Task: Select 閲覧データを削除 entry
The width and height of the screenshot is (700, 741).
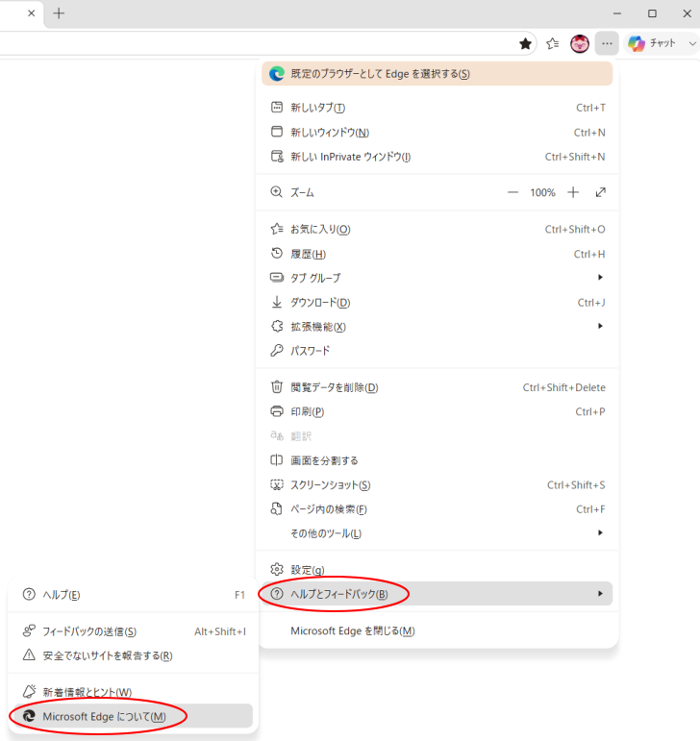Action: tap(437, 387)
